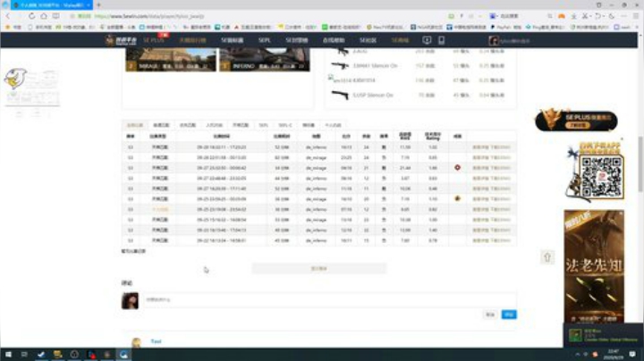Click the taskbar clock
Screen dimensions: 644x361
[613, 355]
